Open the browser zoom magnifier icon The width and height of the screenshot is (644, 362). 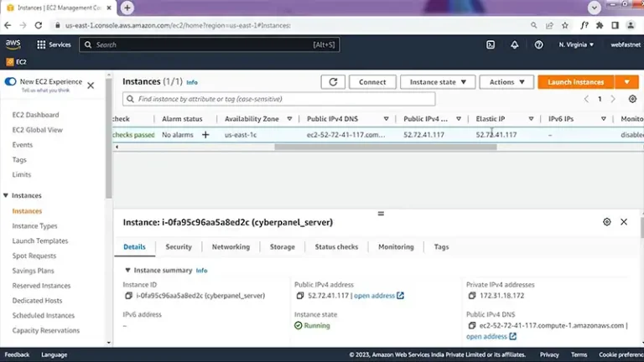coord(533,25)
